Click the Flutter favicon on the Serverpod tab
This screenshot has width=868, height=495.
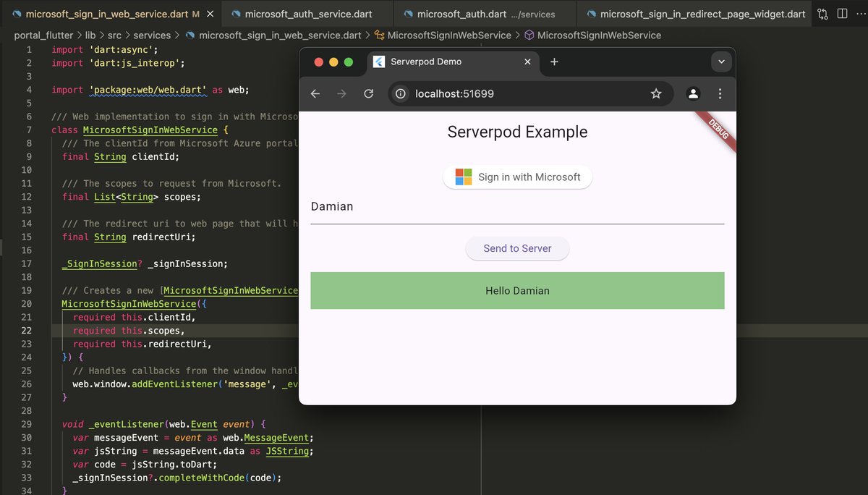(x=379, y=62)
